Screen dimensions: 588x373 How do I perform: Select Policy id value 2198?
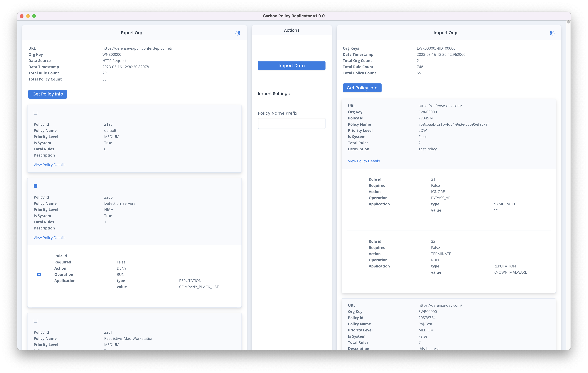point(108,124)
